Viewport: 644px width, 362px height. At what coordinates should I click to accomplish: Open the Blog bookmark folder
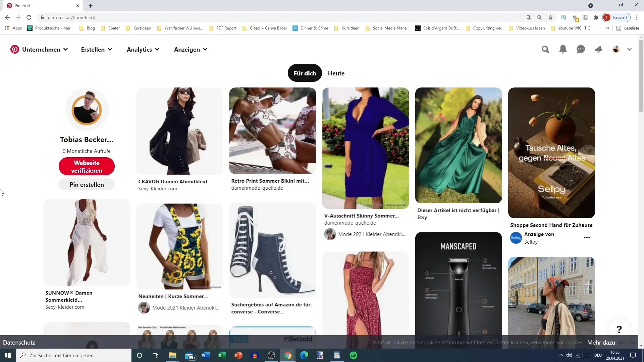87,28
